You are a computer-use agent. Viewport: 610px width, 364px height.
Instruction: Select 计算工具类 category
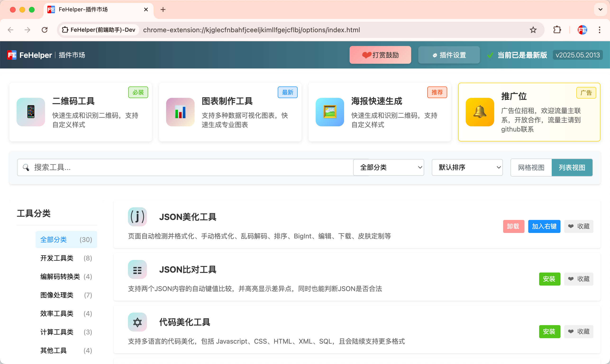pyautogui.click(x=66, y=332)
